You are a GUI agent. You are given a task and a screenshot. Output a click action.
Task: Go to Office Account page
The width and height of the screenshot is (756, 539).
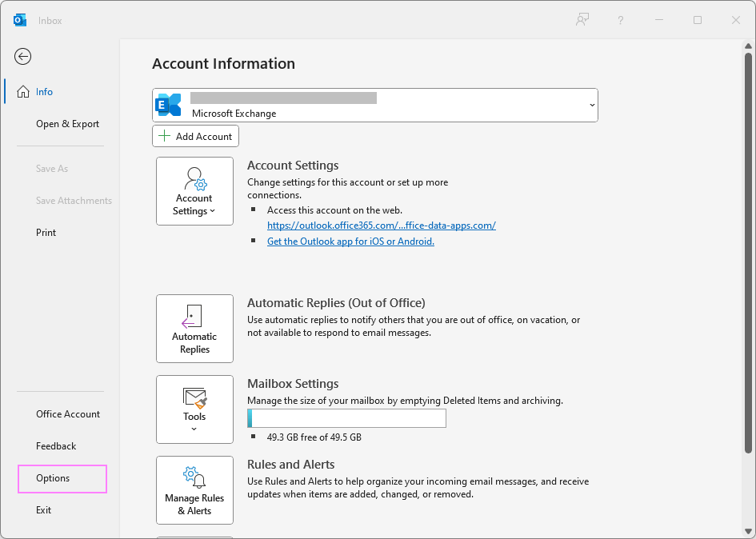pyautogui.click(x=68, y=414)
